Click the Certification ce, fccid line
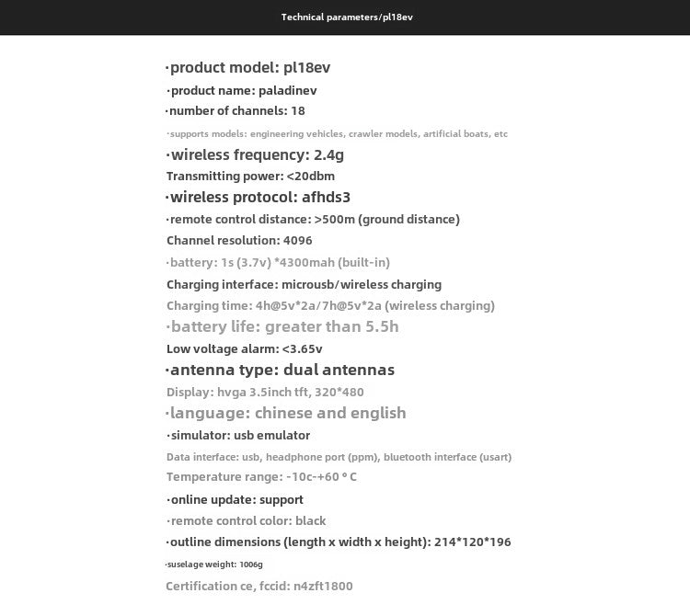 pyautogui.click(x=259, y=586)
